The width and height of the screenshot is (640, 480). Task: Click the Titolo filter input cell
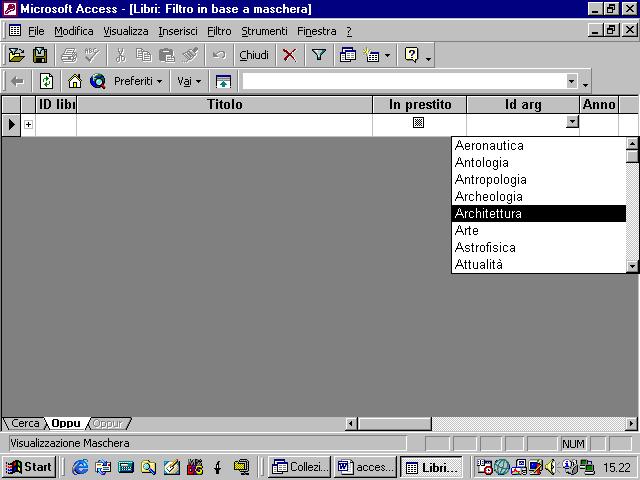click(x=224, y=124)
